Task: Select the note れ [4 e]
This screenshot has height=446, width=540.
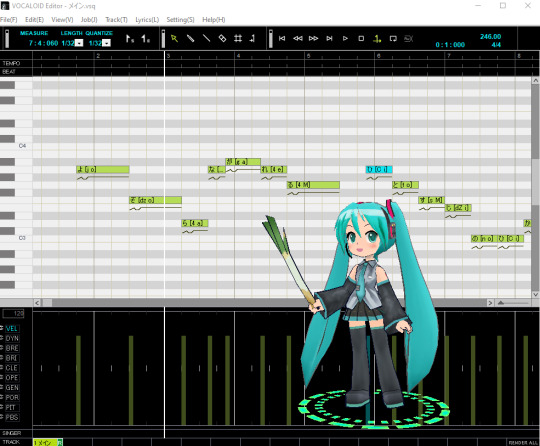Action: click(274, 169)
